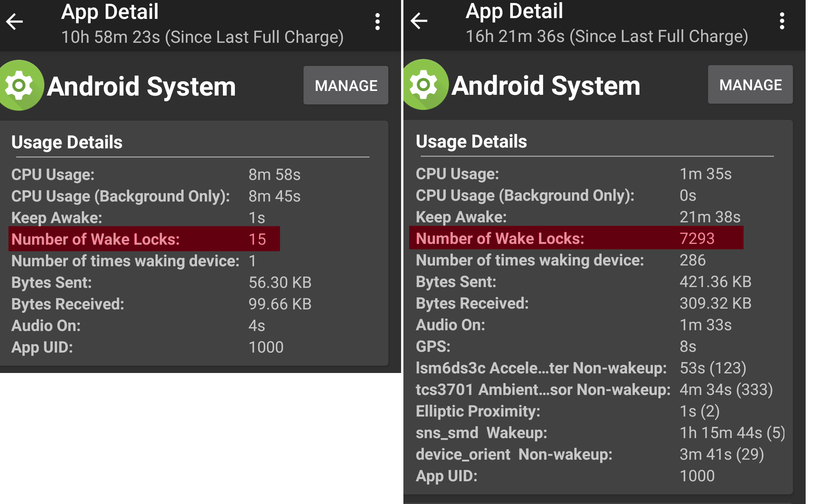Select highlighted wake locks row showing 15
The width and height of the screenshot is (823, 504).
[144, 239]
